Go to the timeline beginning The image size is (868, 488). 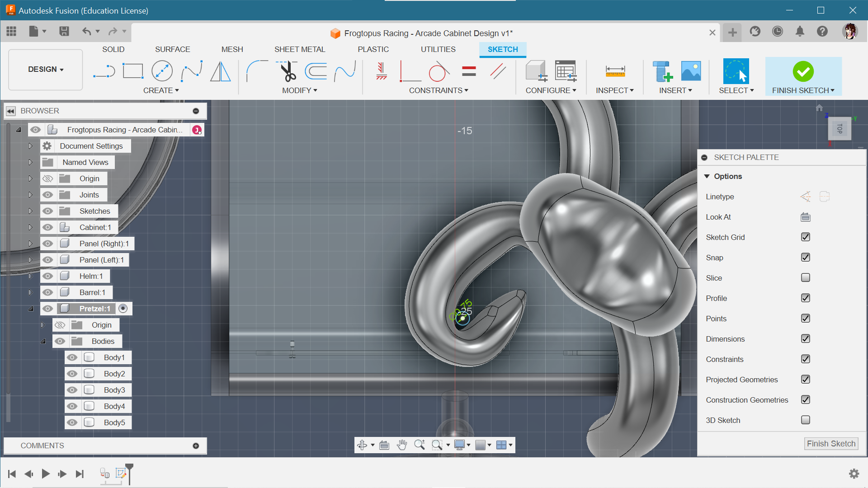12,474
